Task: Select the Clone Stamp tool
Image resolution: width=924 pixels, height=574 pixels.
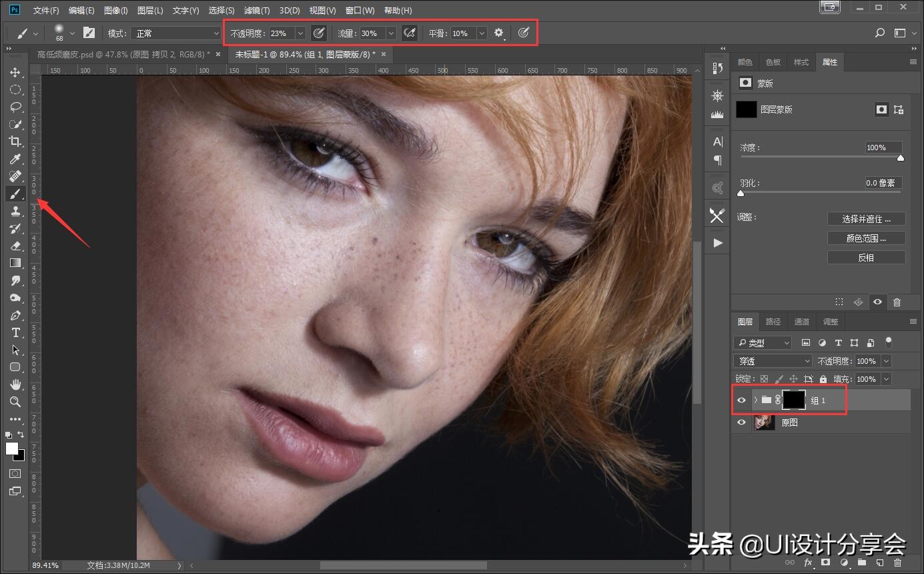Action: [x=15, y=211]
